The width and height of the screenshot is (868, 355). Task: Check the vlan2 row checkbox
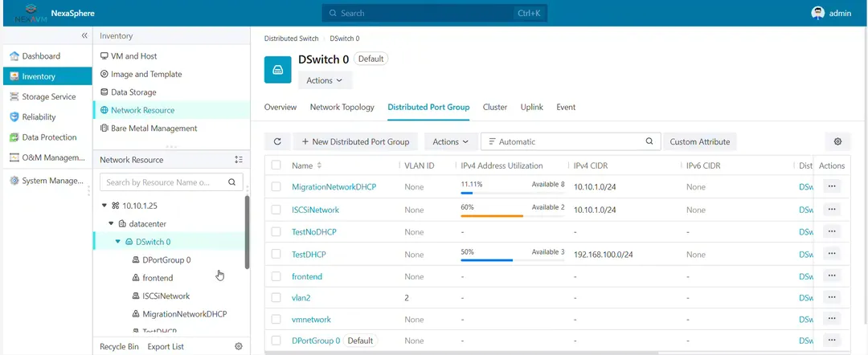[276, 297]
